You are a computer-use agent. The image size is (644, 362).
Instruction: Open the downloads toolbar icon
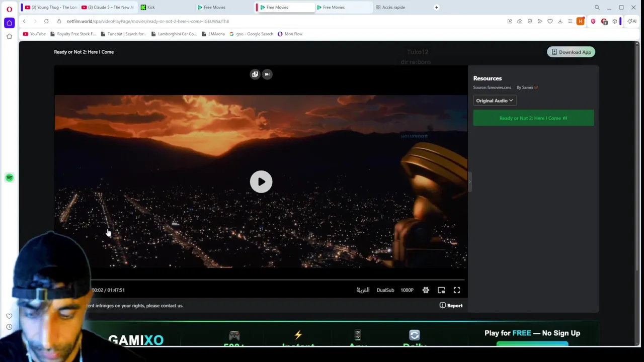tap(560, 21)
